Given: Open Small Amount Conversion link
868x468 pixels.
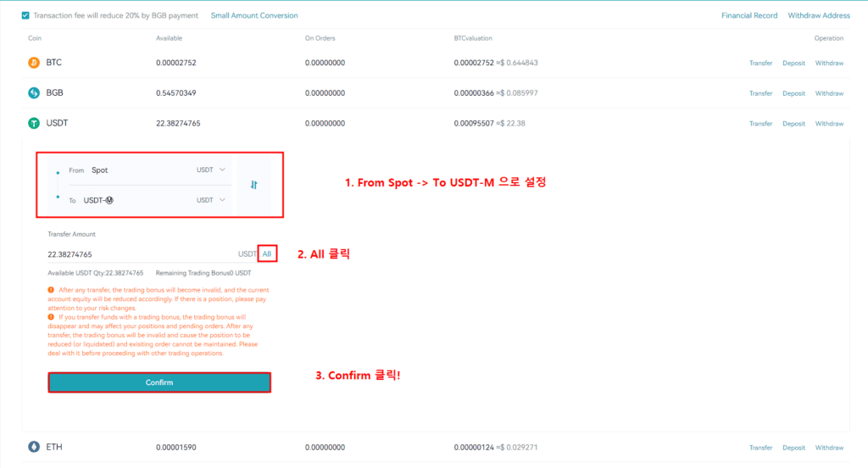Looking at the screenshot, I should [254, 15].
